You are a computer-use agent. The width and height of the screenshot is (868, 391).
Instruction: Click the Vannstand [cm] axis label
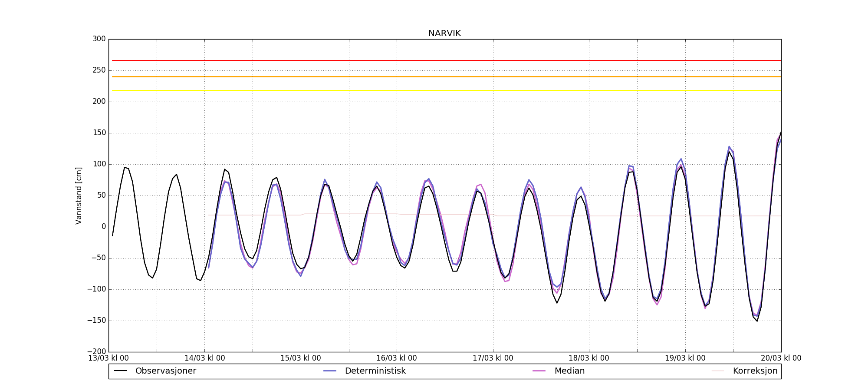pyautogui.click(x=79, y=195)
